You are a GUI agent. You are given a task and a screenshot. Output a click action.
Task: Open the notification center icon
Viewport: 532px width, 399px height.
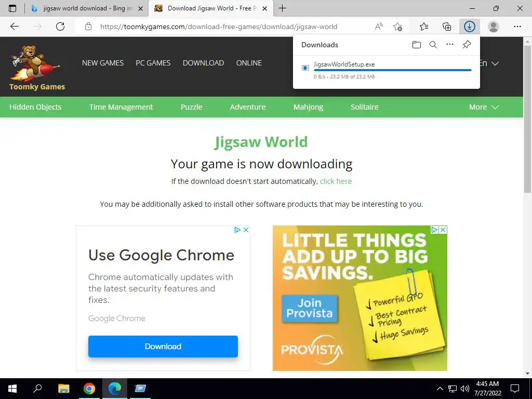pyautogui.click(x=515, y=389)
